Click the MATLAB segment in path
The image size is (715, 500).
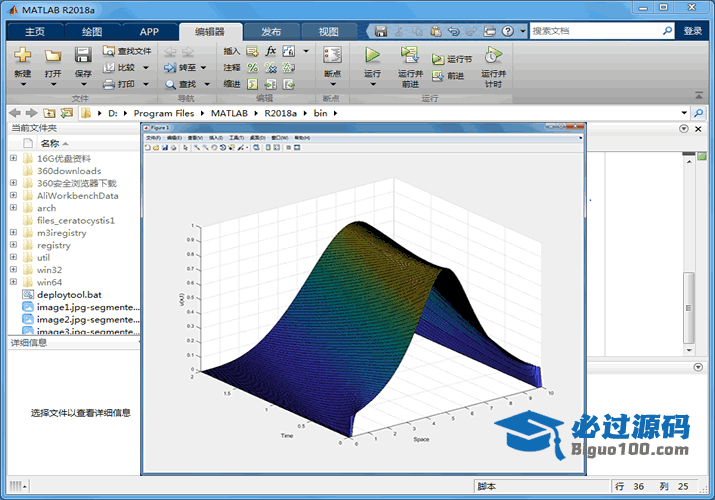tap(229, 113)
